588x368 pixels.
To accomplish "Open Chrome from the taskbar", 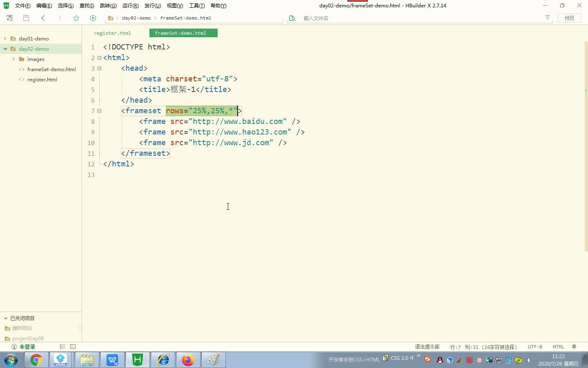I will 36,360.
